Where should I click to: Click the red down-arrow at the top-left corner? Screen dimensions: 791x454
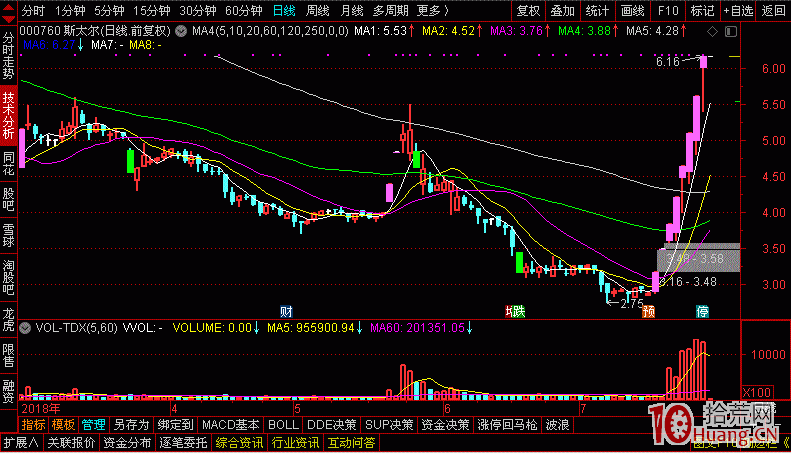[8, 19]
